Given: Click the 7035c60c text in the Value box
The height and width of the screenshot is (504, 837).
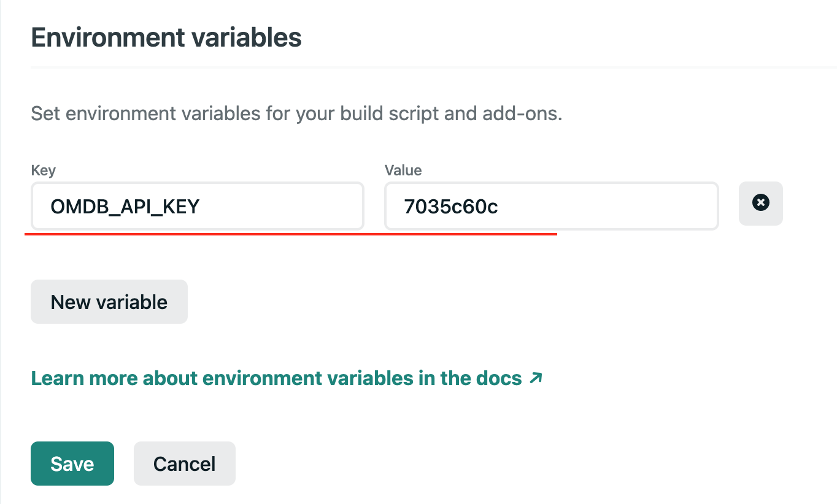Looking at the screenshot, I should (x=450, y=207).
